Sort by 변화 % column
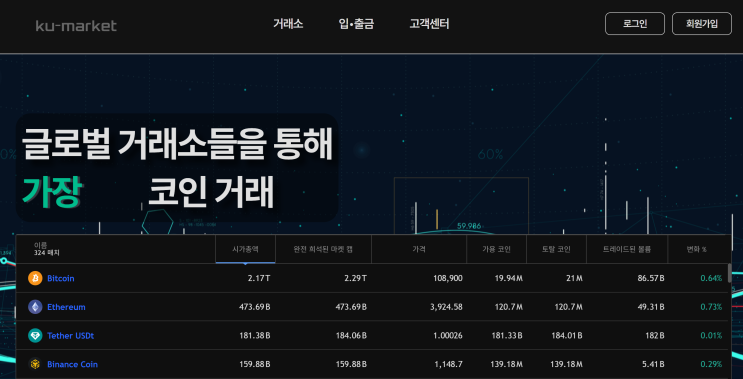The width and height of the screenshot is (743, 379). [697, 249]
